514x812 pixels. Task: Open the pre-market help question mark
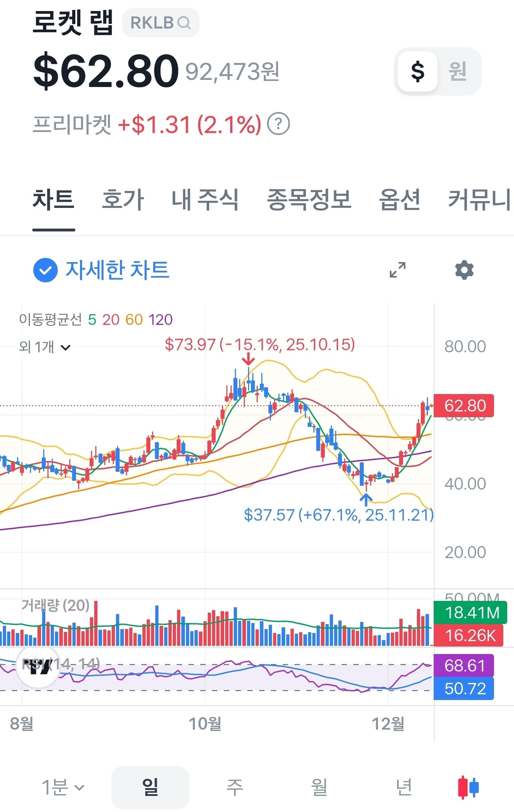coord(278,124)
